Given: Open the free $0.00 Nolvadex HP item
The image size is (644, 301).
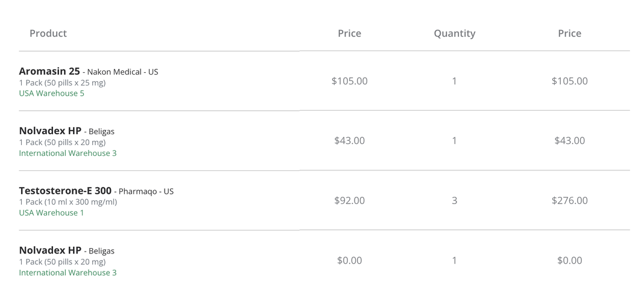Looking at the screenshot, I should (x=50, y=250).
